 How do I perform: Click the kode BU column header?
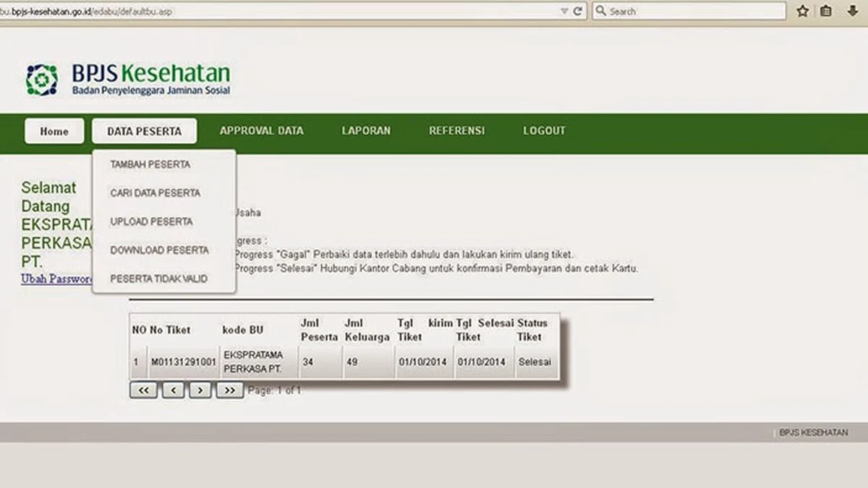point(242,330)
